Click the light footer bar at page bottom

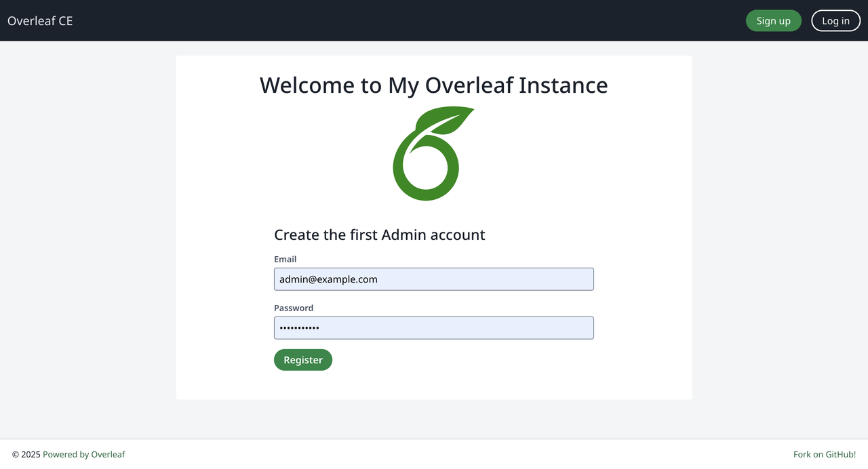[x=434, y=454]
